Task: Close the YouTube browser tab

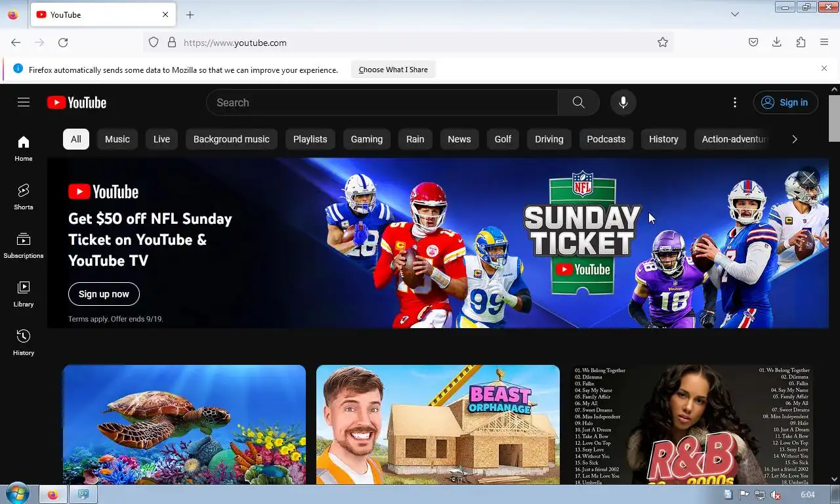Action: (x=165, y=14)
